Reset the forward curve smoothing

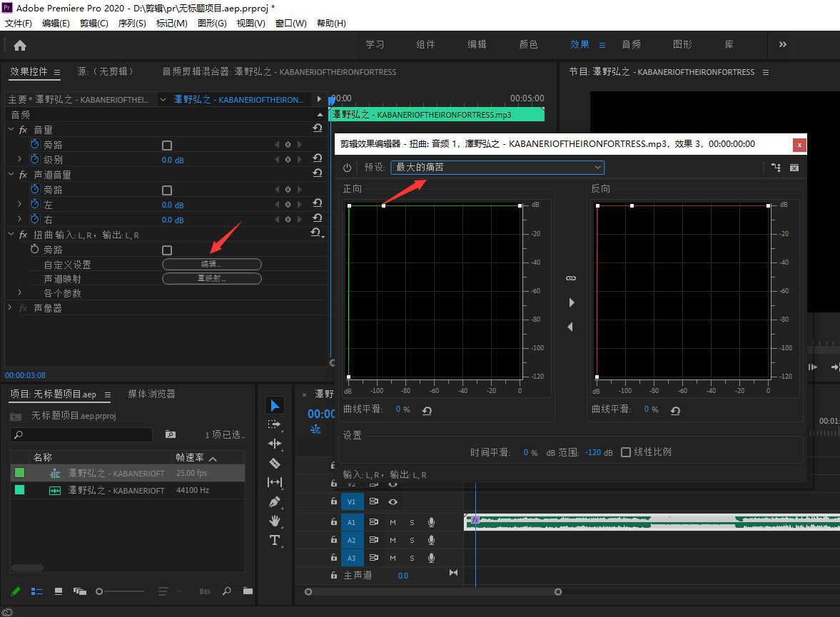(427, 410)
